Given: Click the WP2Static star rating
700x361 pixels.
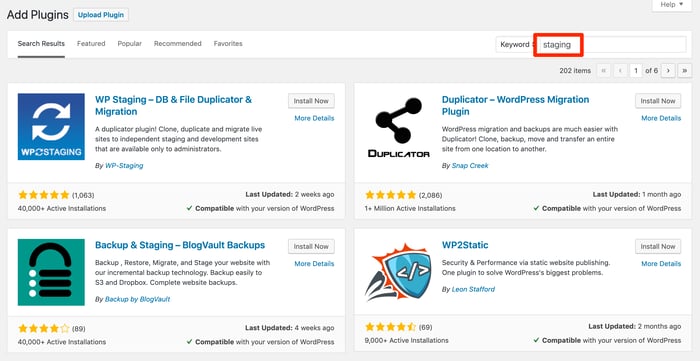Looking at the screenshot, I should [x=391, y=327].
